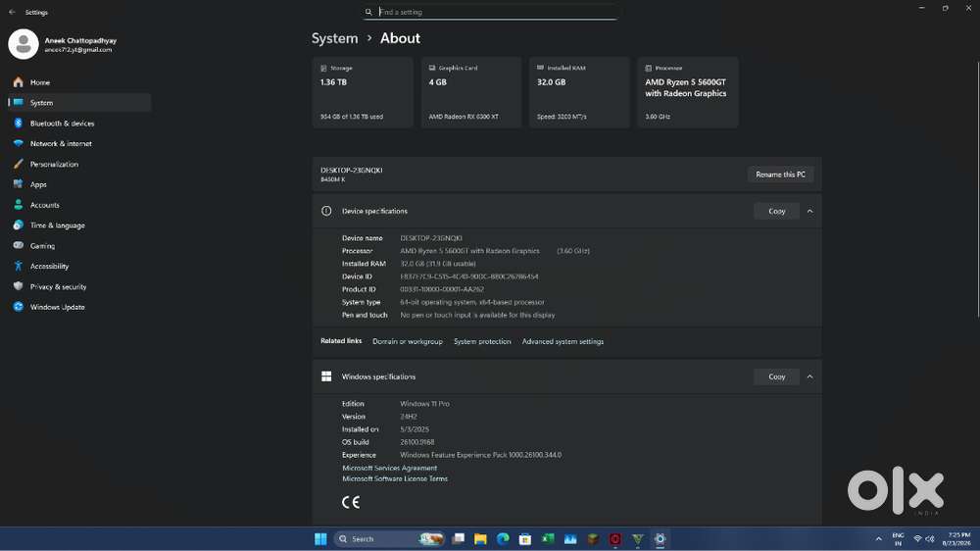Click the Accessibility figure icon
Image resolution: width=980 pixels, height=551 pixels.
[18, 266]
